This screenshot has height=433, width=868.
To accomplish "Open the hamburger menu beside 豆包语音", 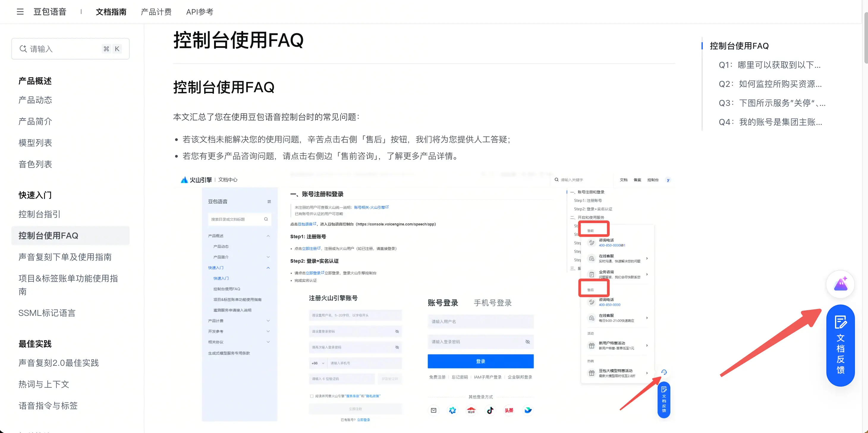I will (20, 12).
